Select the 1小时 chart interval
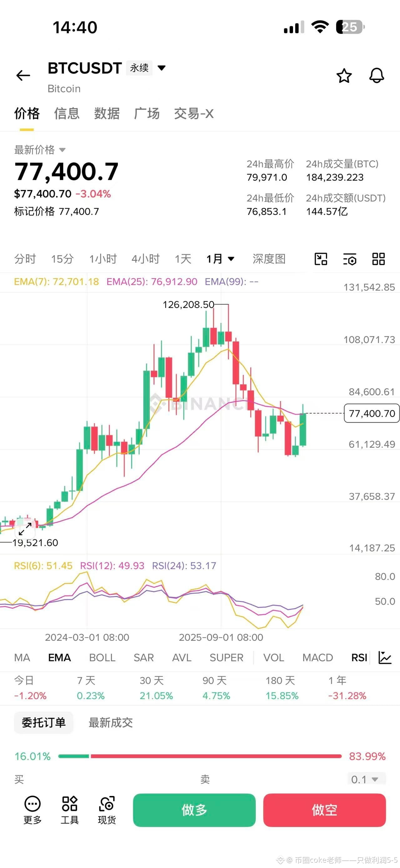The height and width of the screenshot is (868, 400). pos(103,259)
